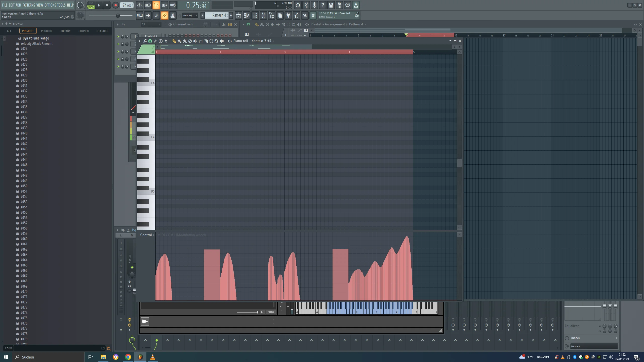The image size is (644, 362).
Task: Select the Piano roll zoom magnifier tool
Action: point(216,41)
